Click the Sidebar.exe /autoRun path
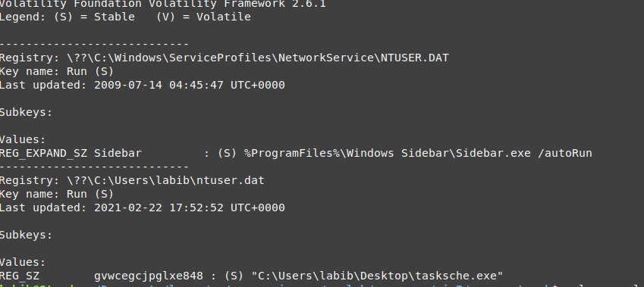 coord(418,153)
